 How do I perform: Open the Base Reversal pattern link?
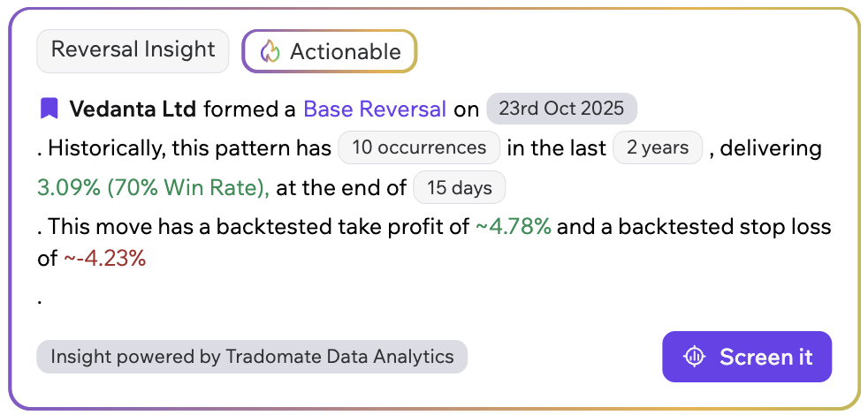pos(375,109)
